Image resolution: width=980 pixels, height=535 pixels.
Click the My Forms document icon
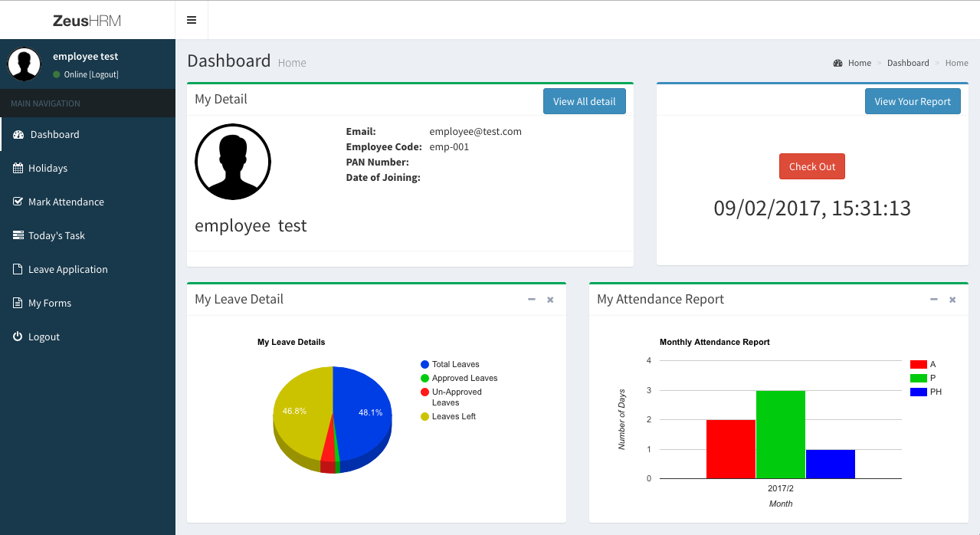pyautogui.click(x=18, y=303)
